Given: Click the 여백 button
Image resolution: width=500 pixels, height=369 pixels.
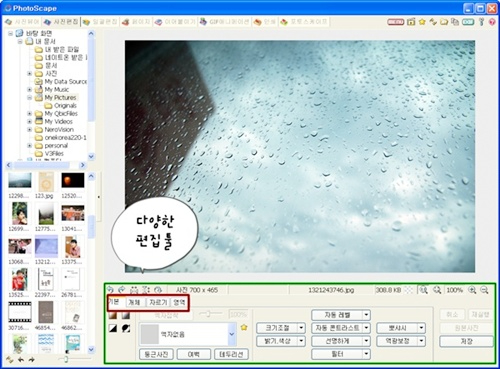Looking at the screenshot, I should (x=194, y=354).
